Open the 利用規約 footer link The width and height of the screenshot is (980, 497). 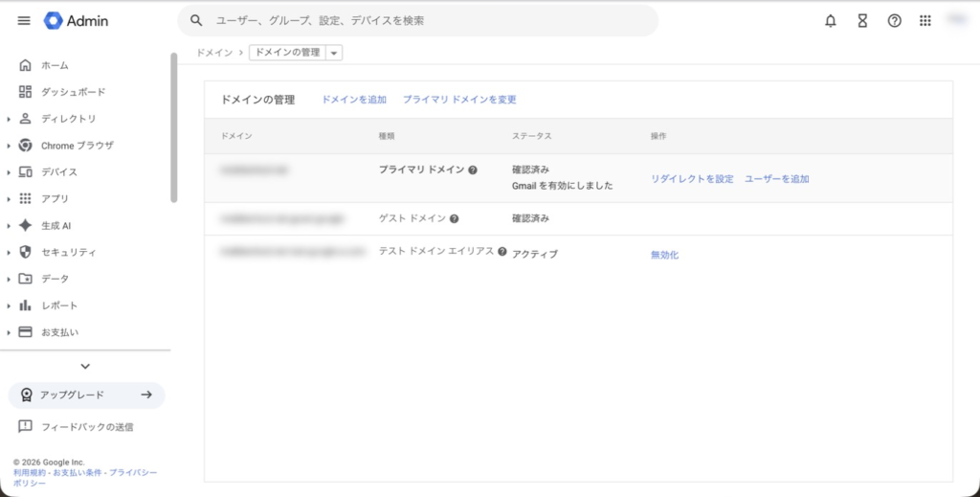30,473
